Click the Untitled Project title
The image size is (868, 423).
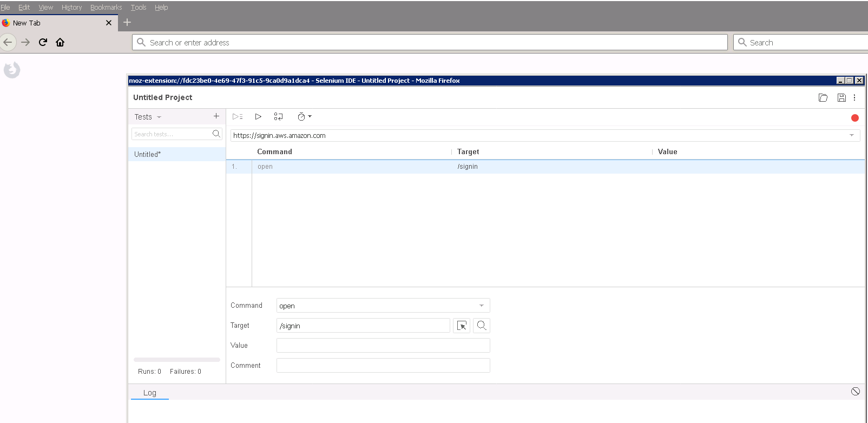click(163, 97)
